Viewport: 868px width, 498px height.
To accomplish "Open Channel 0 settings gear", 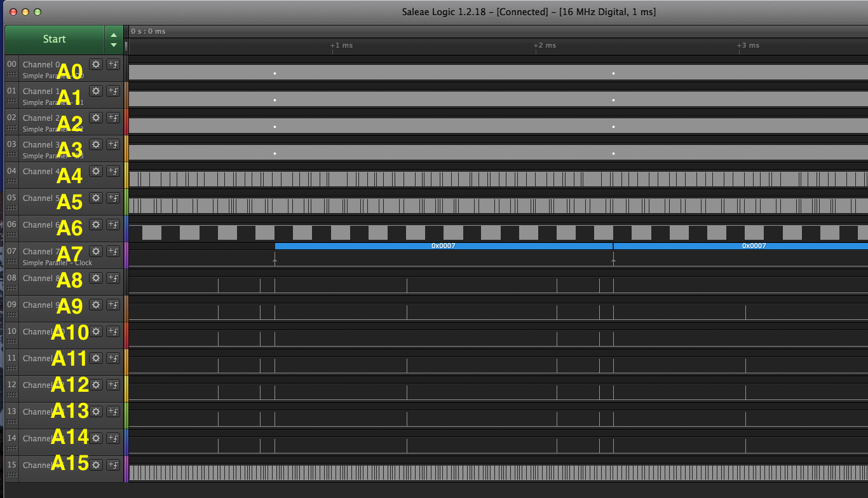I will click(x=96, y=64).
